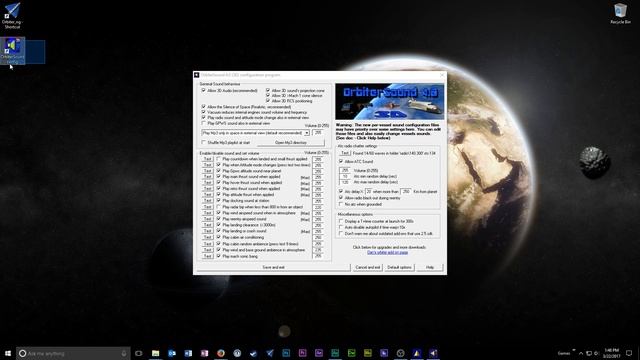Open Dan's orbiter add-on page link
Image resolution: width=640 pixels, height=360 pixels.
(x=387, y=253)
